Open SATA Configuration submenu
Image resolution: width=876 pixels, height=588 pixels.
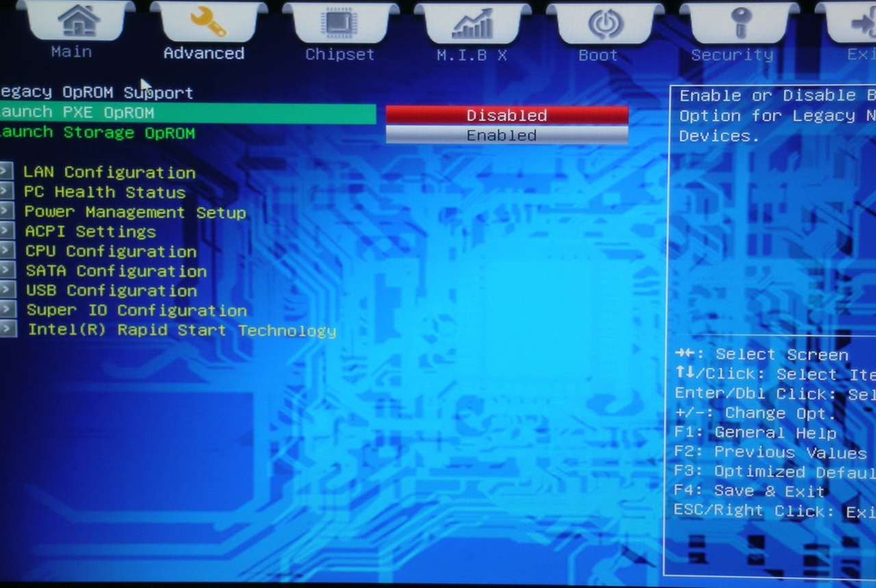click(x=116, y=271)
